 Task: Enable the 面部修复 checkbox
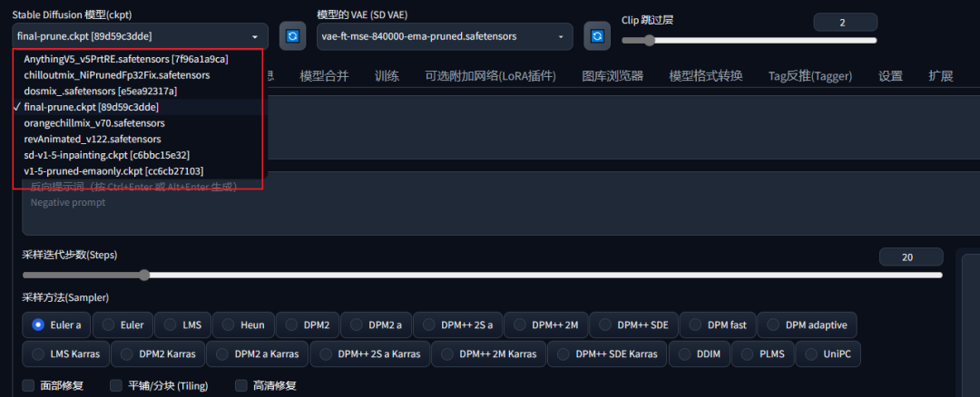[x=28, y=386]
